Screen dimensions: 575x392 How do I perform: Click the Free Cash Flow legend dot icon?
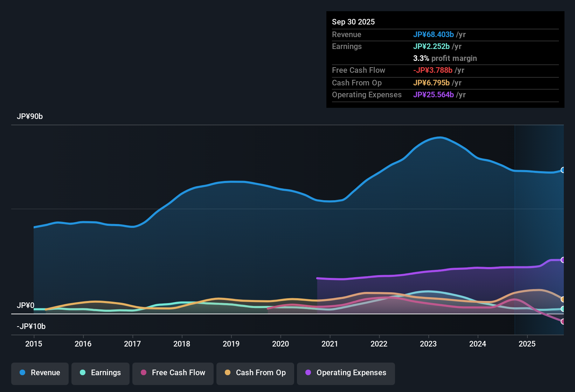coord(143,373)
